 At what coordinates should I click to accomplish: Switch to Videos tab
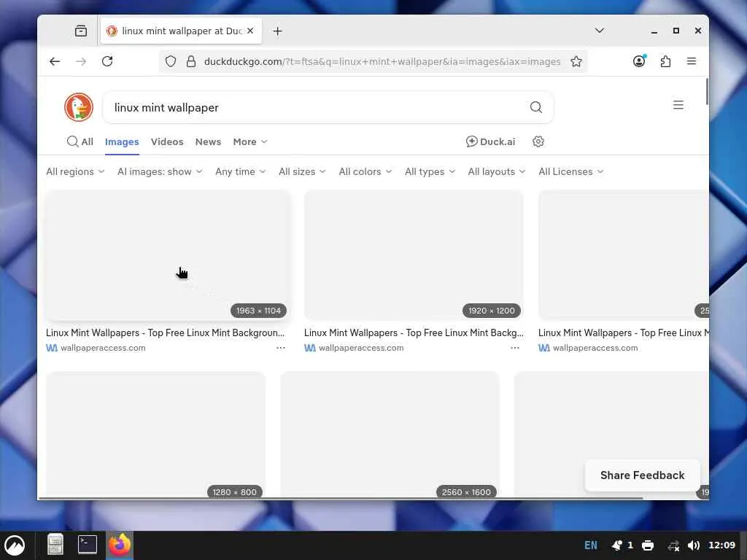point(167,142)
